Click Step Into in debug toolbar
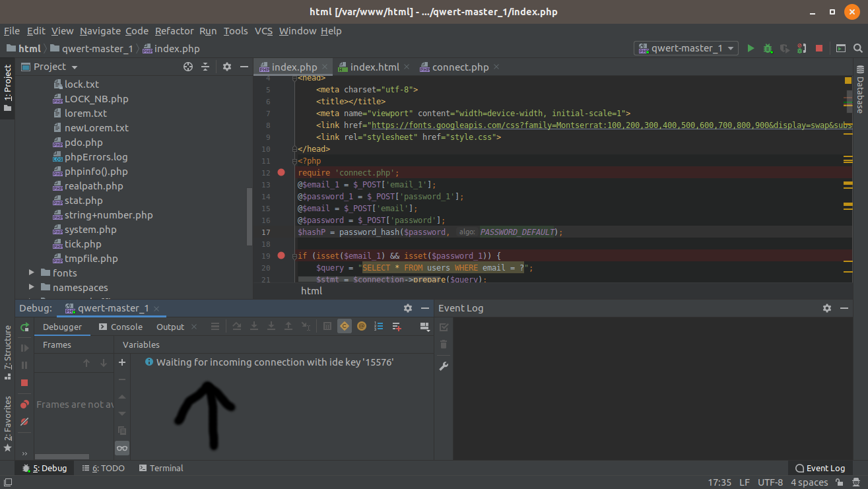868x489 pixels. pyautogui.click(x=254, y=326)
